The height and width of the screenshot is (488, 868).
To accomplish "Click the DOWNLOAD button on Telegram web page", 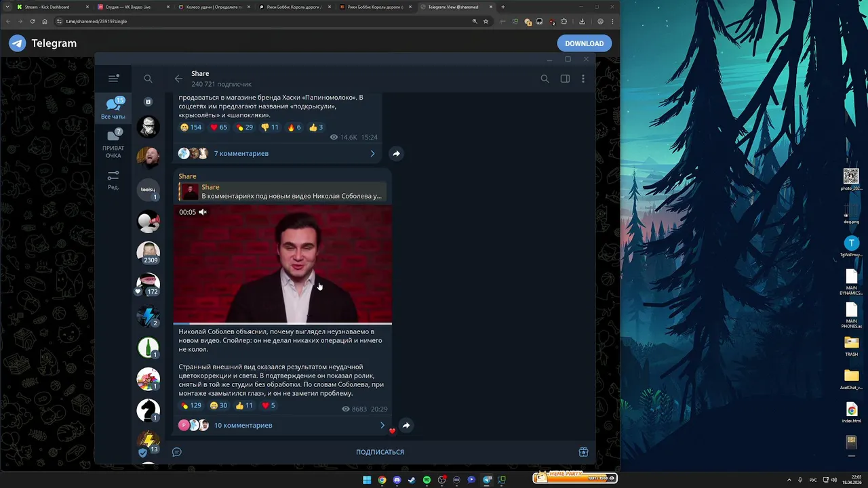I will 585,43.
